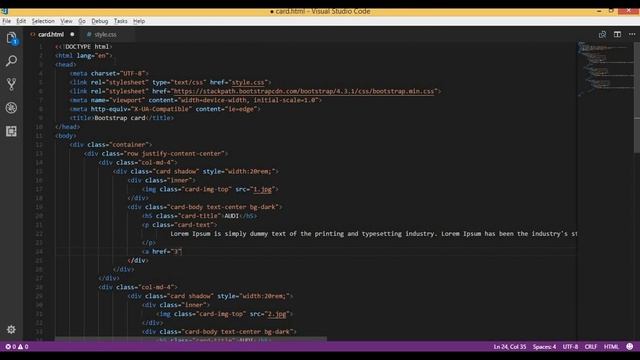Viewport: 640px width, 360px height.
Task: Follow the 2.jpg image source link
Action: coord(277,314)
